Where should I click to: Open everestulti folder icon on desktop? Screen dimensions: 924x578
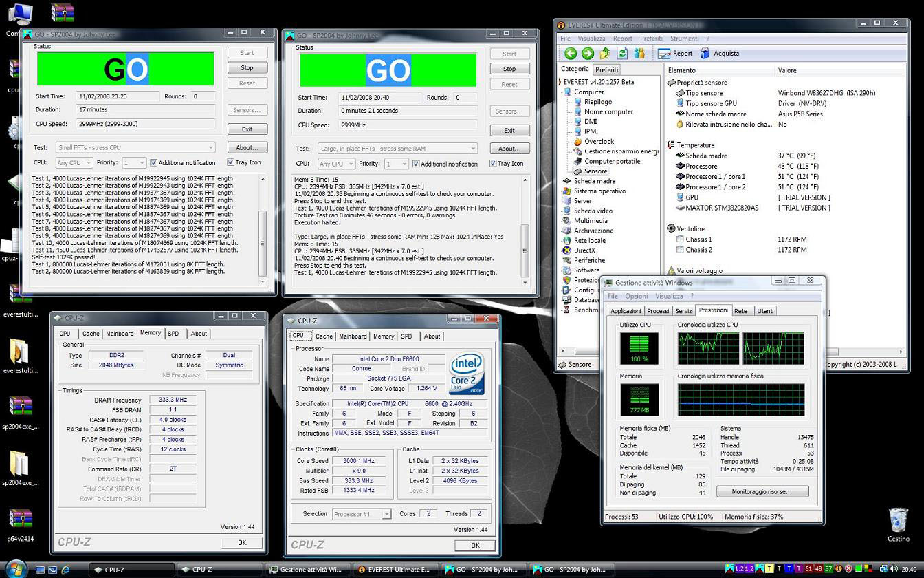21,356
